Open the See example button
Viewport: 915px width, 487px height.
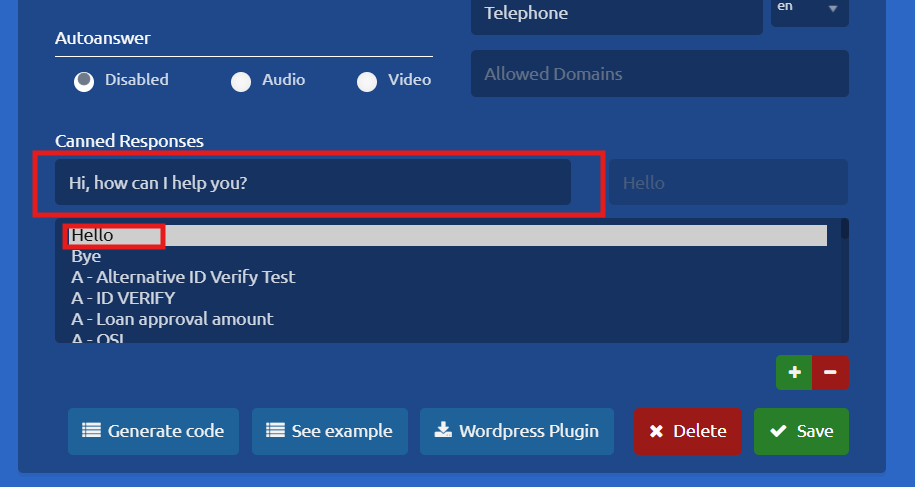pyautogui.click(x=329, y=431)
